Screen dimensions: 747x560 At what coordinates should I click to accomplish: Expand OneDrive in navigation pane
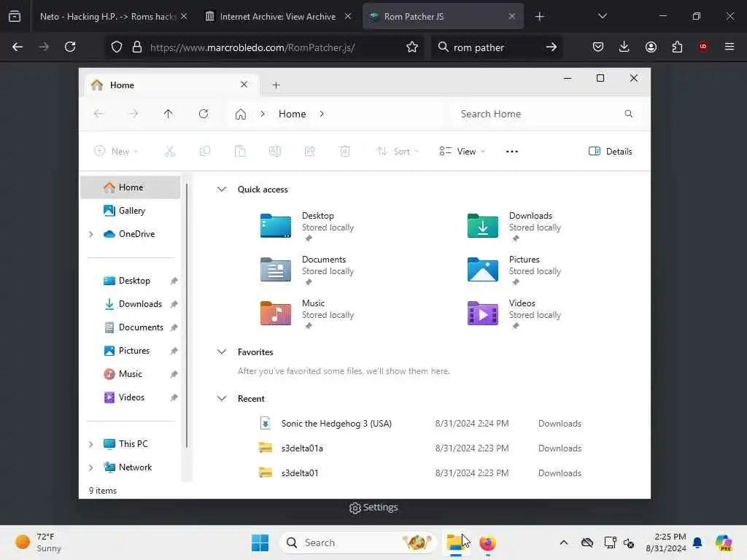pyautogui.click(x=91, y=234)
